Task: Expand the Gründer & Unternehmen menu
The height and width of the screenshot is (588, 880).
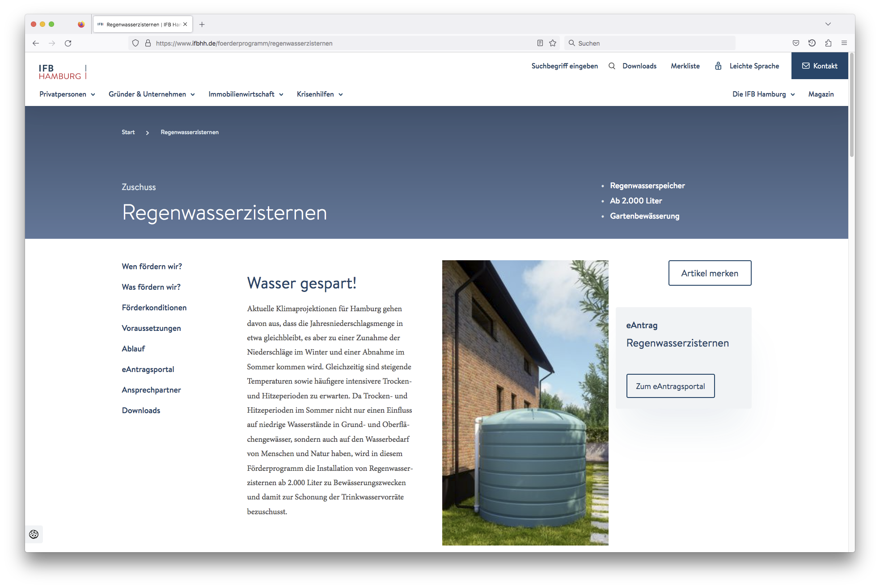Action: click(152, 94)
